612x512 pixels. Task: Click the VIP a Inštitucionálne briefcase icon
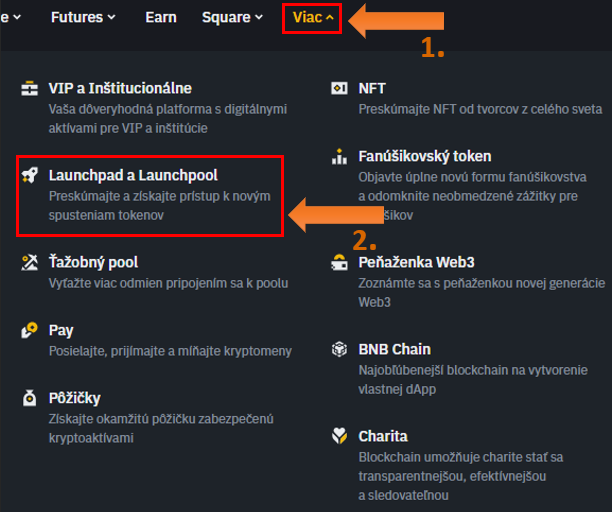tap(30, 88)
